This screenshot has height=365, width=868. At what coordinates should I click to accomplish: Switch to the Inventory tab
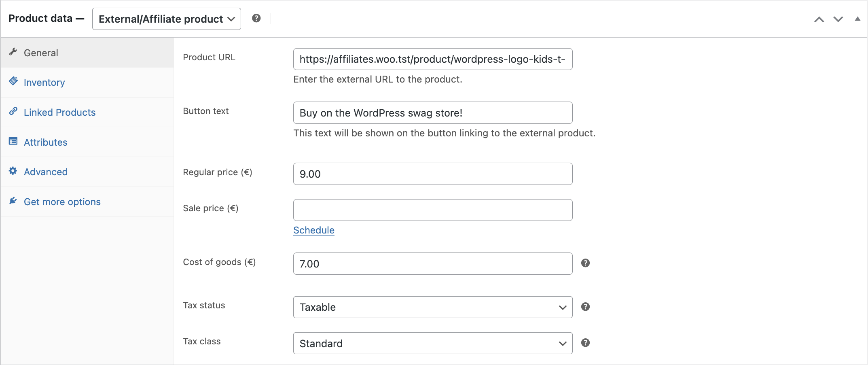tap(44, 82)
